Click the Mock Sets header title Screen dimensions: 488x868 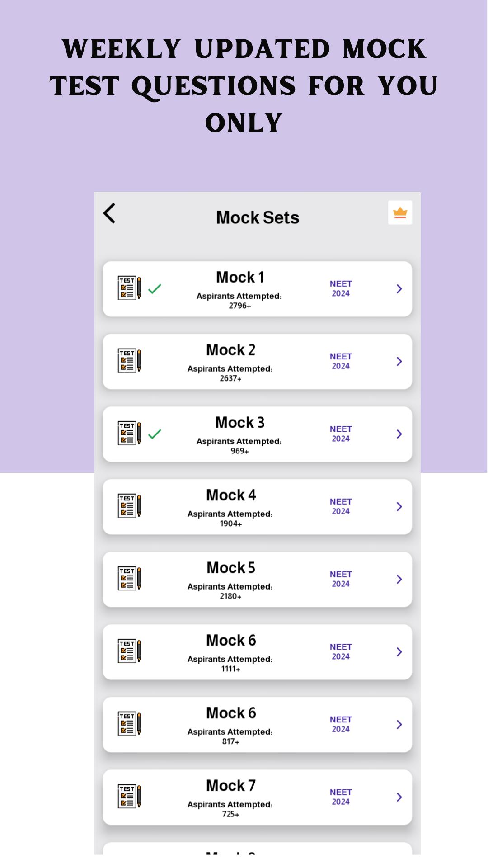coord(258,217)
